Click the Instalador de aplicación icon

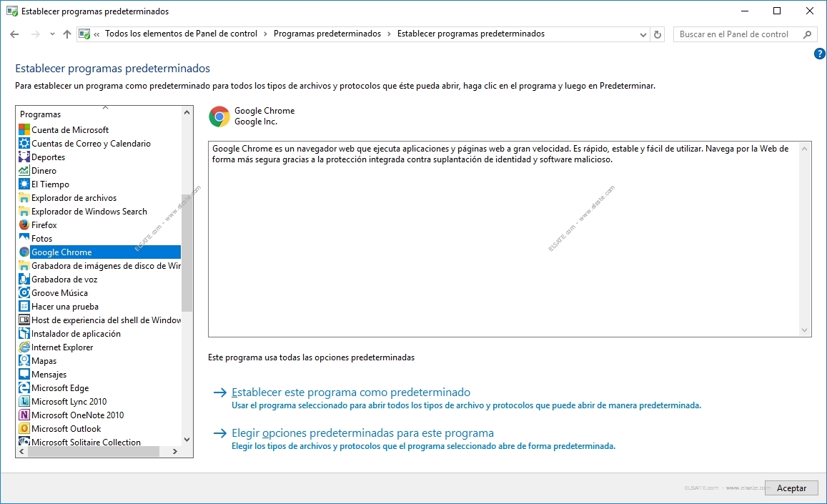tap(24, 334)
